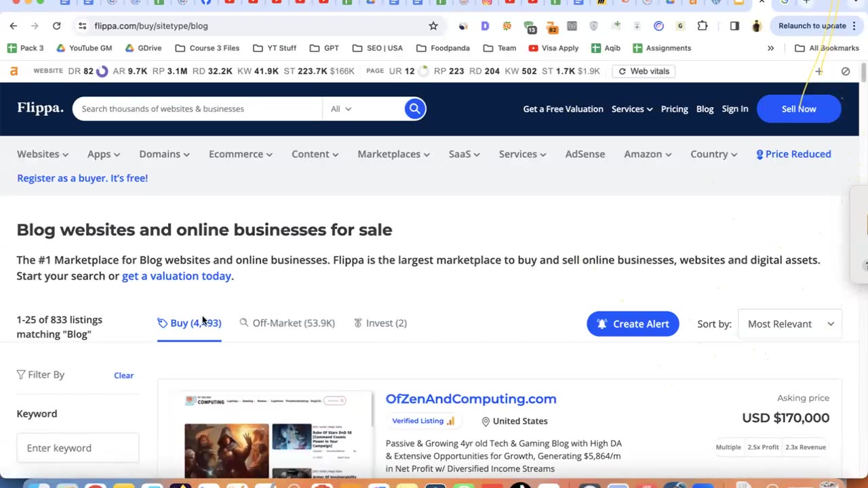Click the blue search magnifier button
The width and height of the screenshot is (868, 488).
(x=414, y=108)
